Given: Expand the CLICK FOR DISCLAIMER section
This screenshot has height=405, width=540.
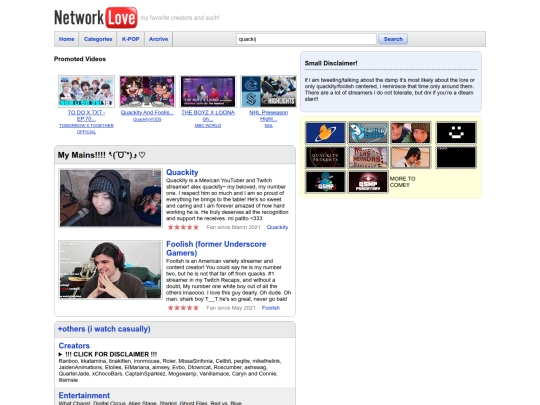Looking at the screenshot, I should [108, 354].
